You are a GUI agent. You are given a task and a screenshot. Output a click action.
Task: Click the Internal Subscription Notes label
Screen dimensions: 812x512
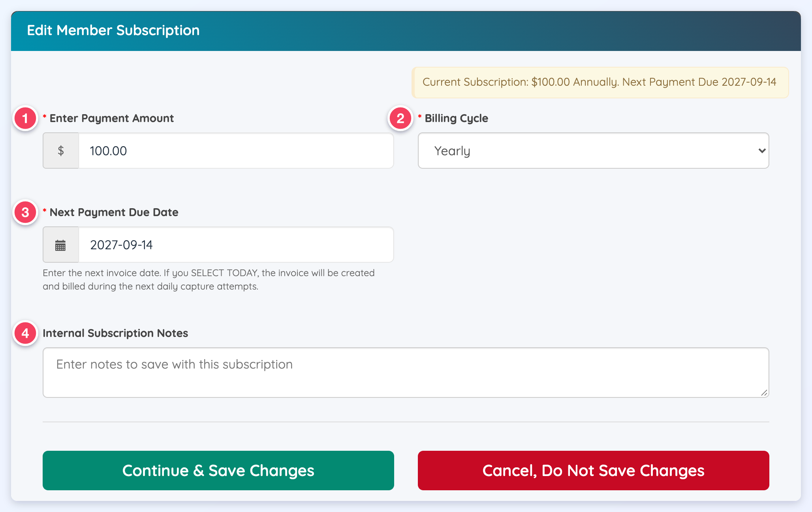(115, 333)
